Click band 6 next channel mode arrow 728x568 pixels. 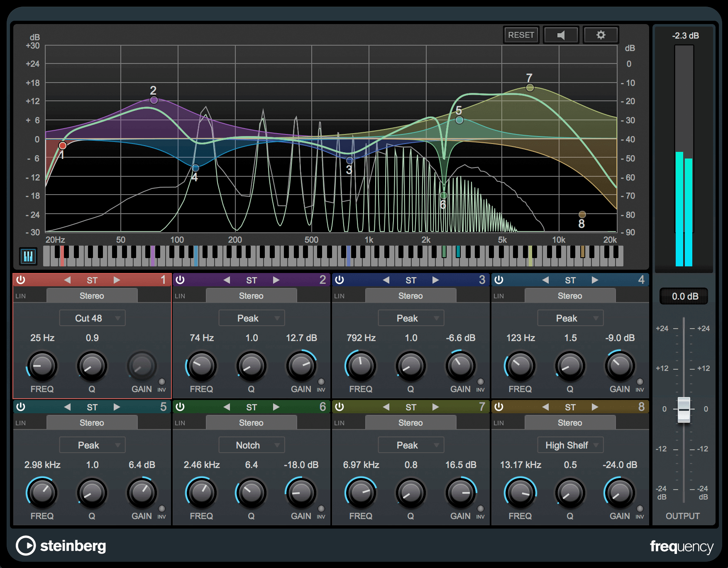coord(276,407)
